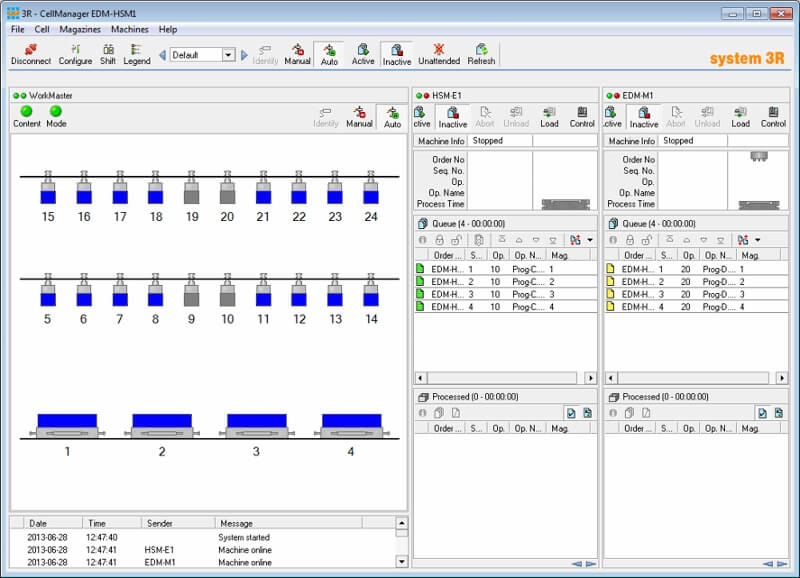Select gray pallet at position 19

point(191,188)
